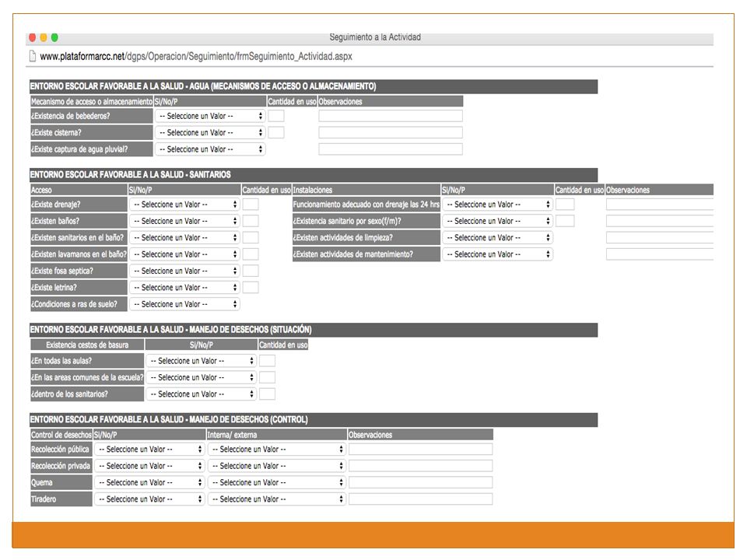The height and width of the screenshot is (560, 747).
Task: Open the dropdown for ¿Existe cisterna?
Action: click(x=210, y=132)
